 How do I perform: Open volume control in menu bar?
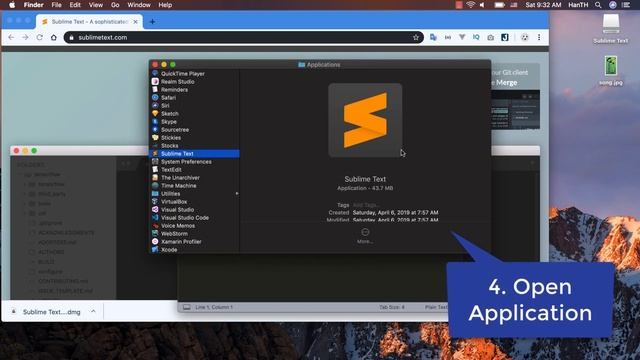482,5
